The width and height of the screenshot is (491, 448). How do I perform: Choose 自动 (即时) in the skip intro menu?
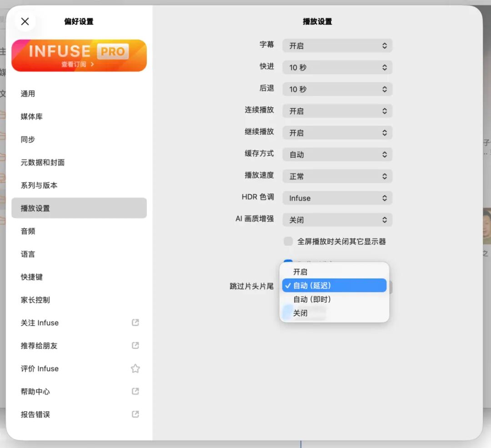[x=334, y=299]
